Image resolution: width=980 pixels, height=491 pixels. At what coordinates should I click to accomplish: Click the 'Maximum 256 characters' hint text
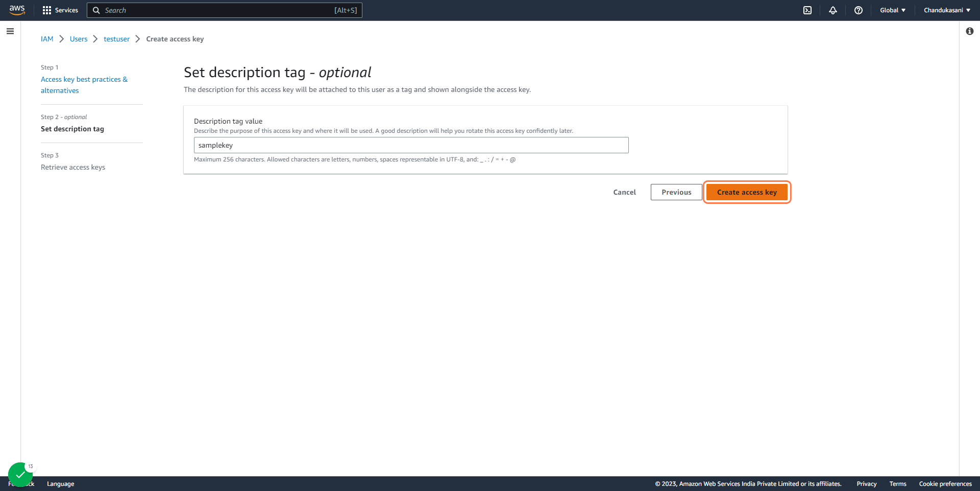point(355,159)
